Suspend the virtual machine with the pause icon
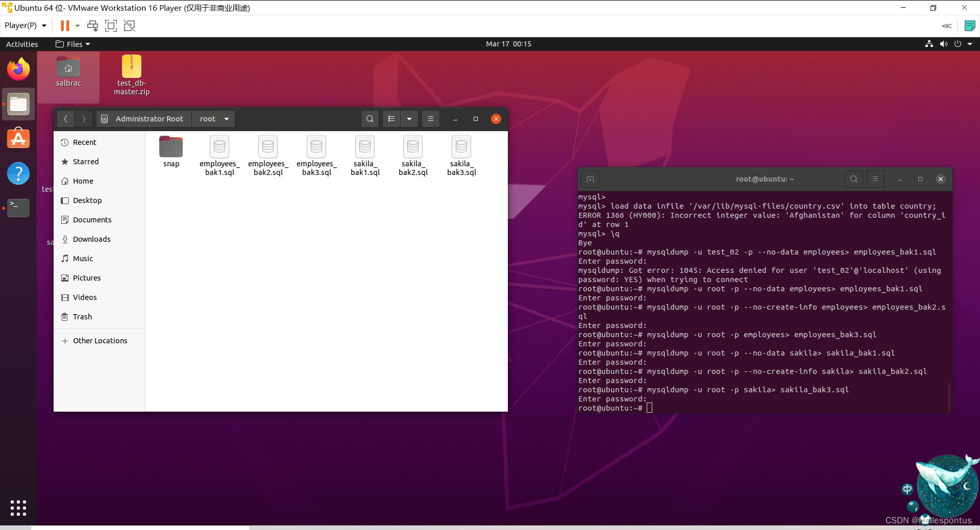Viewport: 980px width, 530px height. coord(64,26)
